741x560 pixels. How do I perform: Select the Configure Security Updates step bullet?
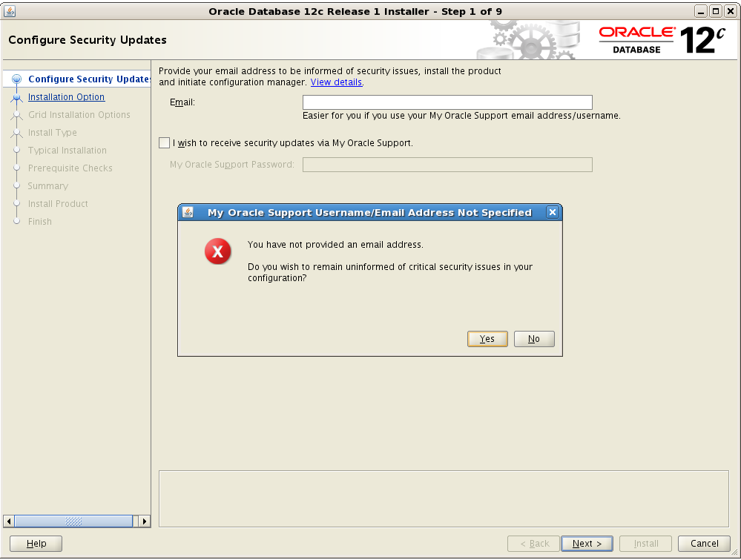(17, 79)
